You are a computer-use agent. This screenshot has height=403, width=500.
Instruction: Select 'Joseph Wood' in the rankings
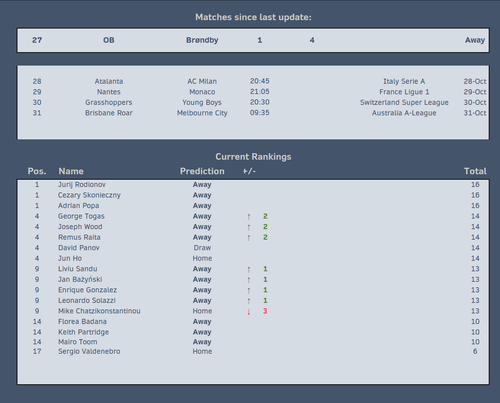pyautogui.click(x=80, y=227)
